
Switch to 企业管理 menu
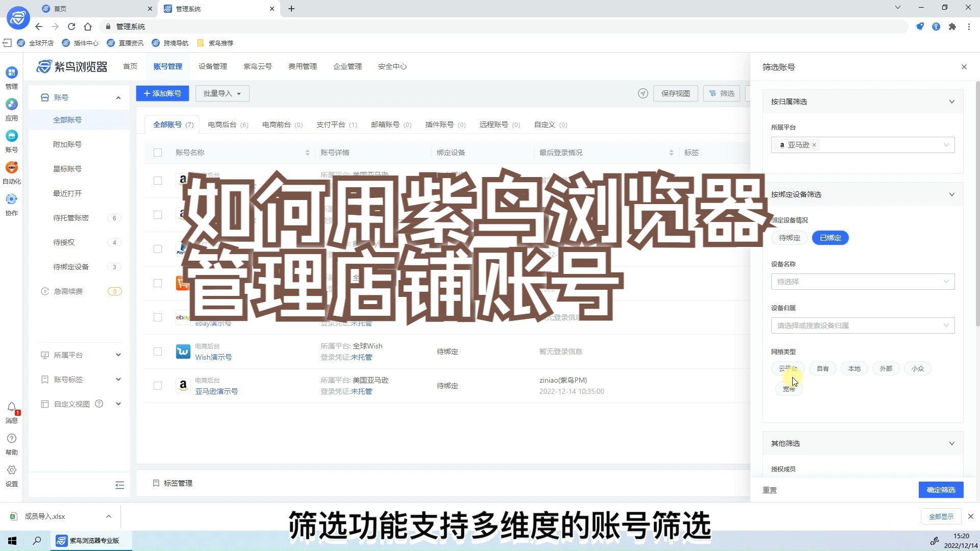(x=348, y=66)
